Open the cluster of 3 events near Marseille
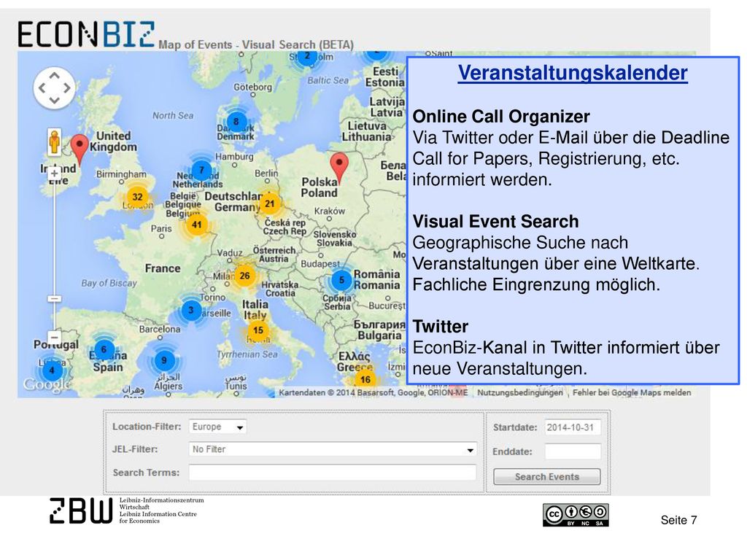This screenshot has height=560, width=747. point(191,310)
